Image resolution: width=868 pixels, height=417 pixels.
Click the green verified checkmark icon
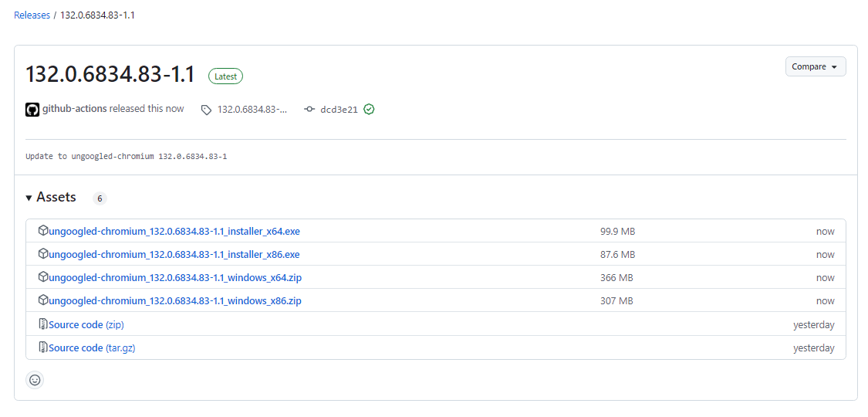pos(370,110)
